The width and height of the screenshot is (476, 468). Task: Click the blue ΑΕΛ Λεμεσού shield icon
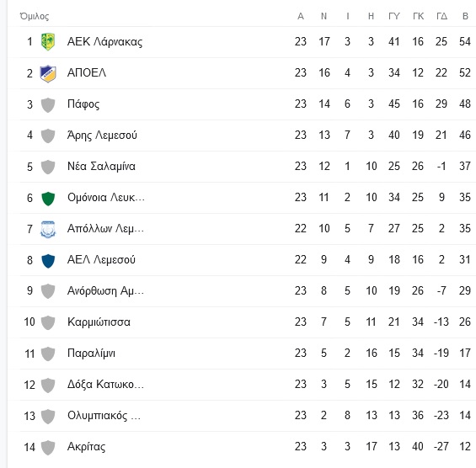tap(48, 261)
